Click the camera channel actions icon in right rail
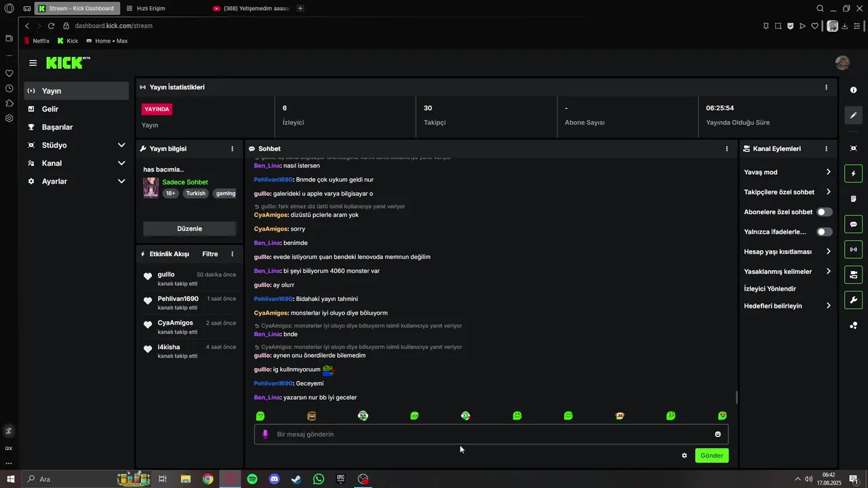The width and height of the screenshot is (868, 488). coord(853,274)
